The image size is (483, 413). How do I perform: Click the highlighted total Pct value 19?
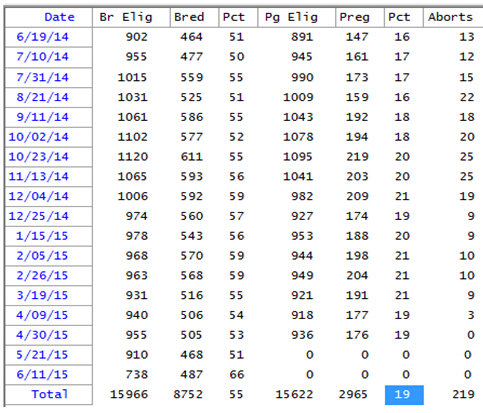404,395
